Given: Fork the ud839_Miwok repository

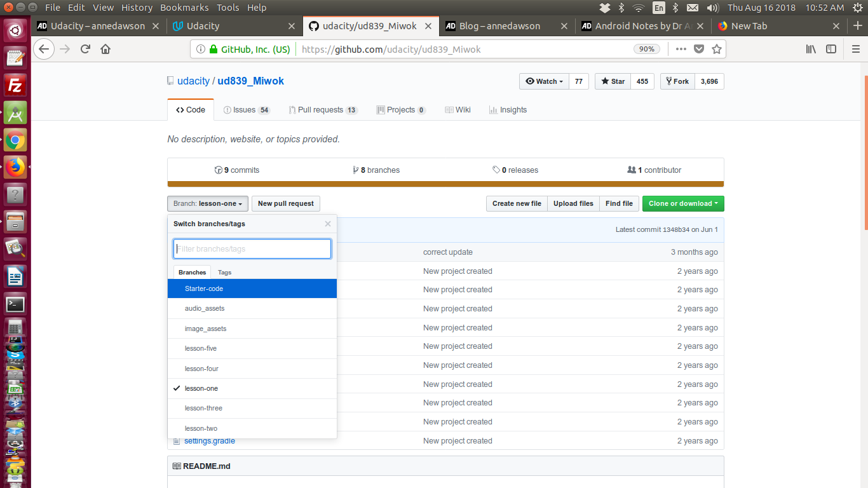Looking at the screenshot, I should click(x=676, y=81).
